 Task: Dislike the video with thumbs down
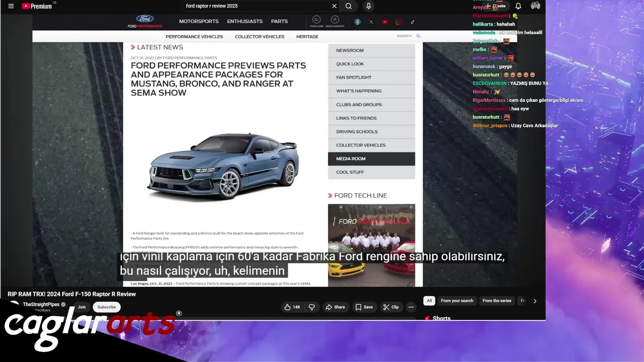[x=312, y=307]
